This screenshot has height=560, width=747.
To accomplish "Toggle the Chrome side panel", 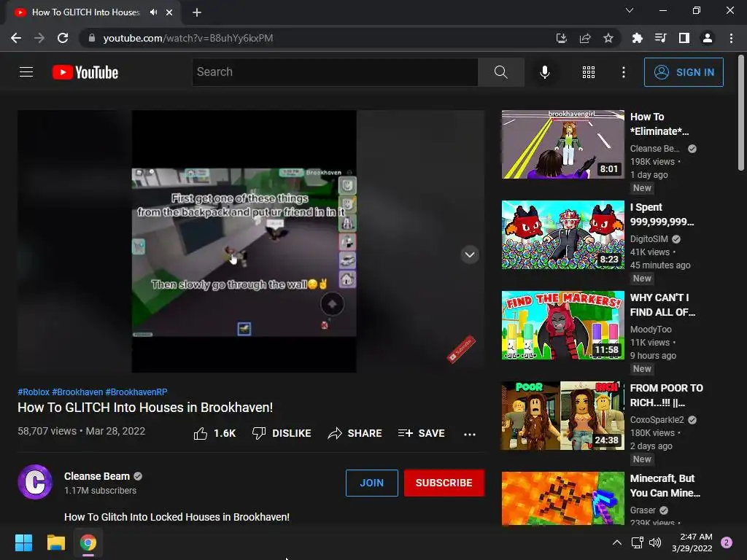I will pos(684,38).
